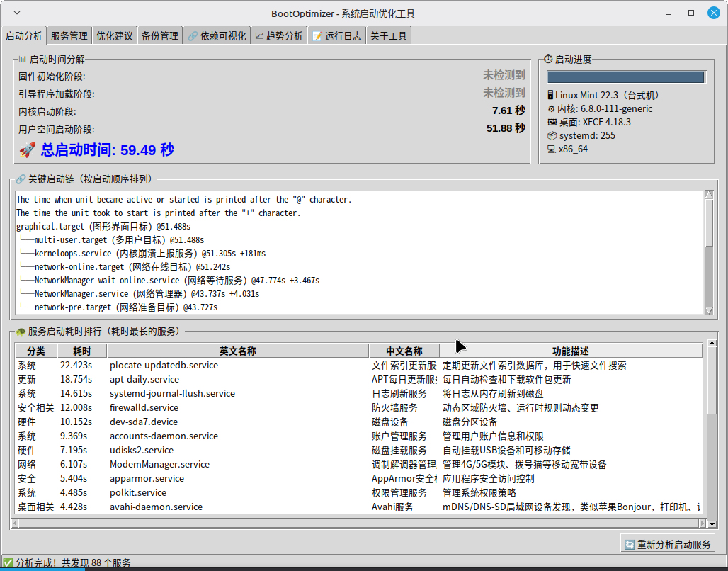Click the 分析完成 status bar message

[x=73, y=563]
